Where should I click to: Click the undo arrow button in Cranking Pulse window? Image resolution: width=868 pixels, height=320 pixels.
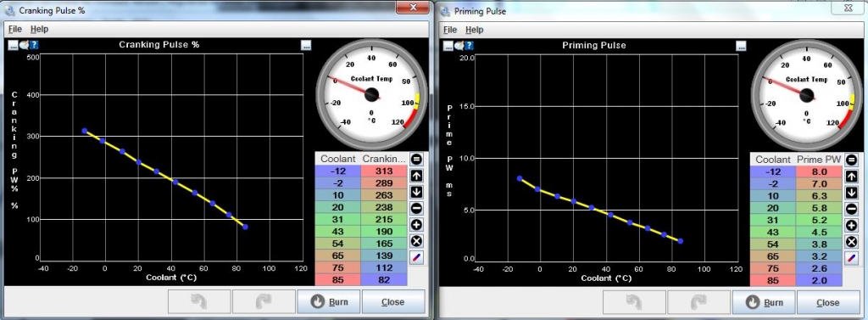[x=199, y=301]
